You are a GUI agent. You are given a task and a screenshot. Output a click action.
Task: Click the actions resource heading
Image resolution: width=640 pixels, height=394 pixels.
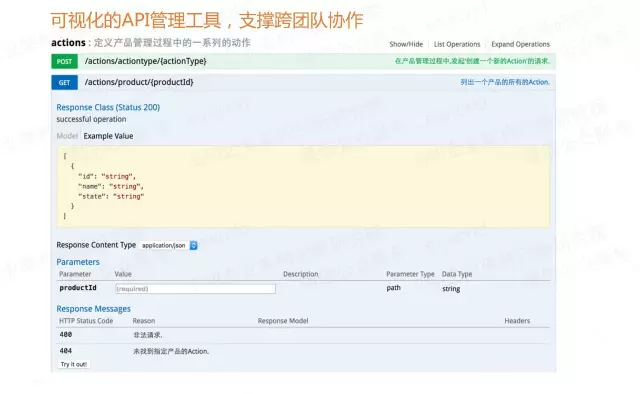coord(68,42)
